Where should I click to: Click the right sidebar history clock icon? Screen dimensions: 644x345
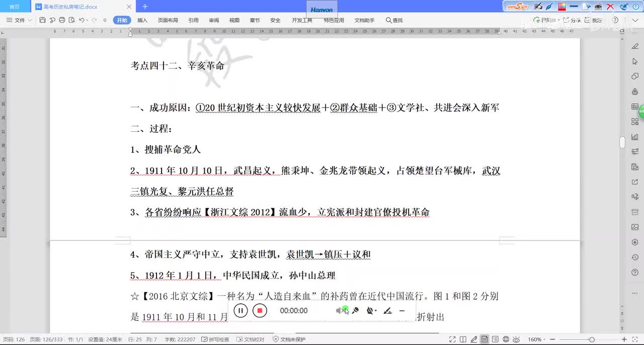(x=634, y=257)
